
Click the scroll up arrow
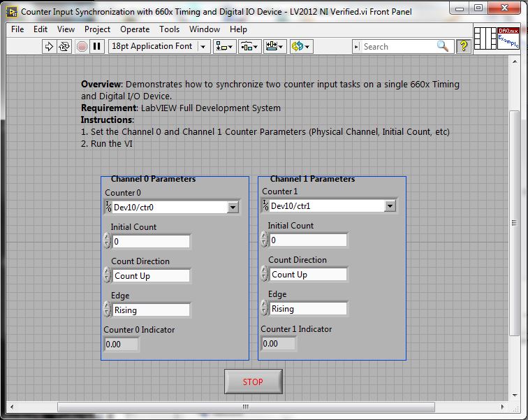515,61
